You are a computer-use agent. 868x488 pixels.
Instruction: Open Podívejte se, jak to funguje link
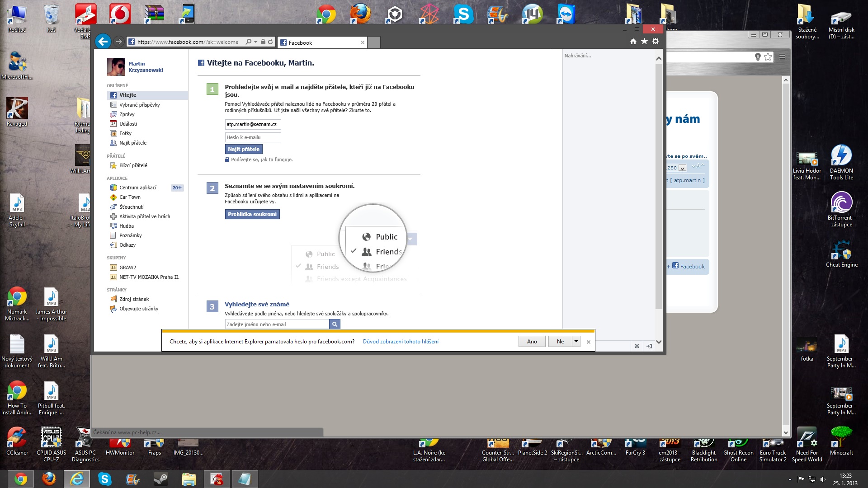pyautogui.click(x=262, y=160)
